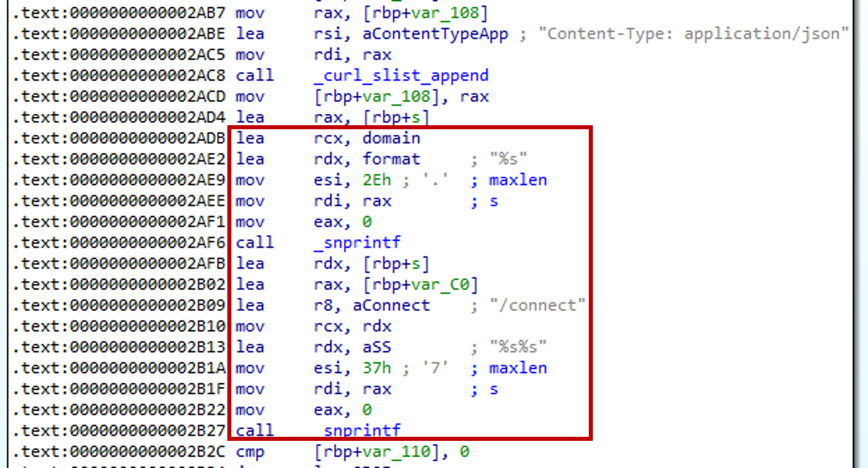Image resolution: width=868 pixels, height=468 pixels.
Task: Click the aConnect string reference
Action: [x=391, y=306]
